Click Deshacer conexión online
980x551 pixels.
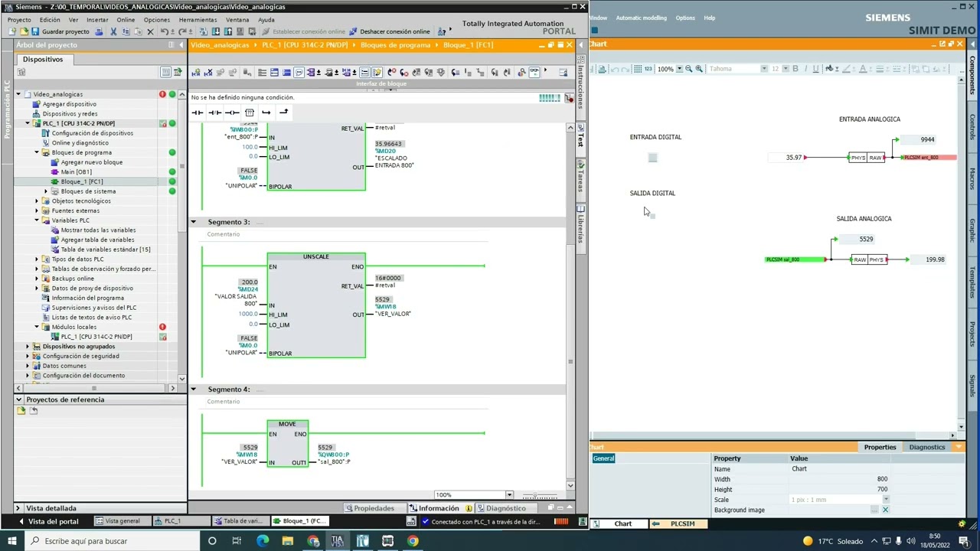(x=390, y=31)
